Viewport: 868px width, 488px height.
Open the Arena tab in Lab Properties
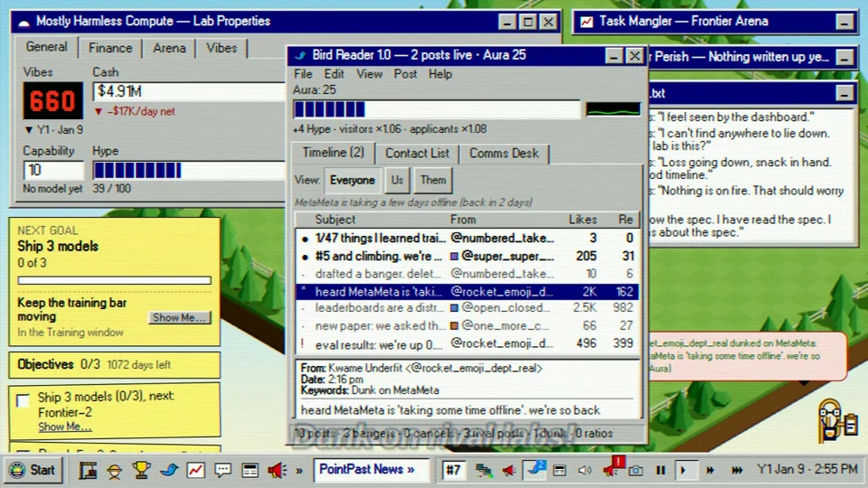coord(169,48)
